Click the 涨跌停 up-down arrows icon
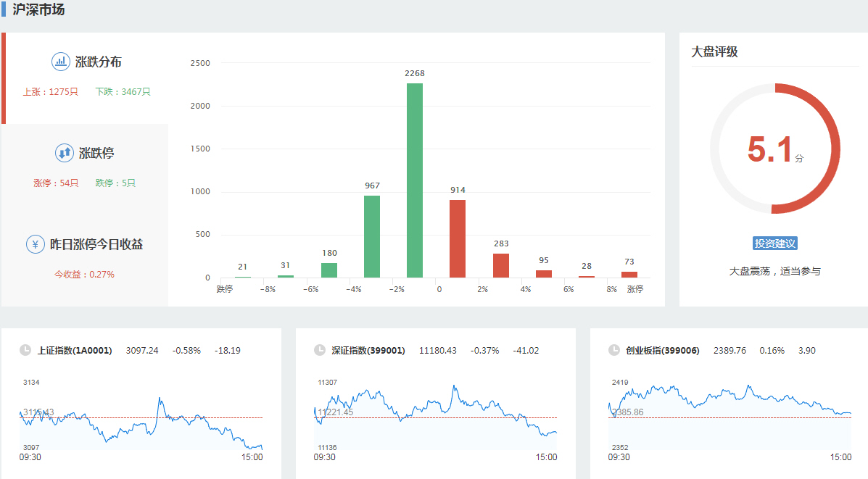Image resolution: width=868 pixels, height=479 pixels. pos(65,153)
